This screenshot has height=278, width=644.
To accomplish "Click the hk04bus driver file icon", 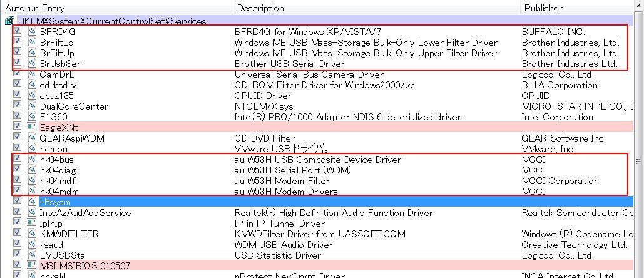I will [x=32, y=159].
